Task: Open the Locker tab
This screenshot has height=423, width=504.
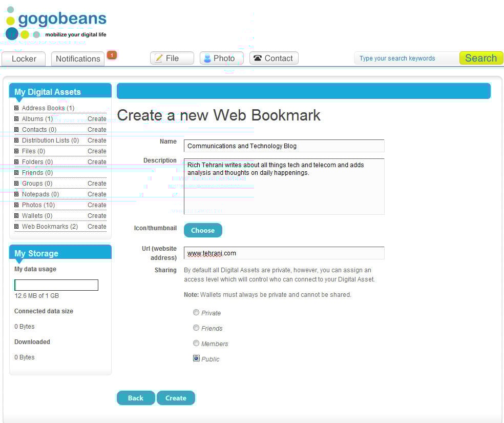Action: tap(24, 59)
